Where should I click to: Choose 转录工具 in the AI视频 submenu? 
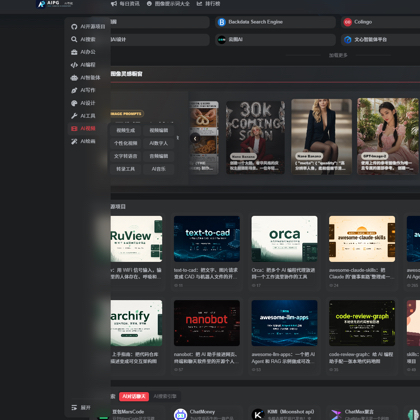pyautogui.click(x=126, y=169)
